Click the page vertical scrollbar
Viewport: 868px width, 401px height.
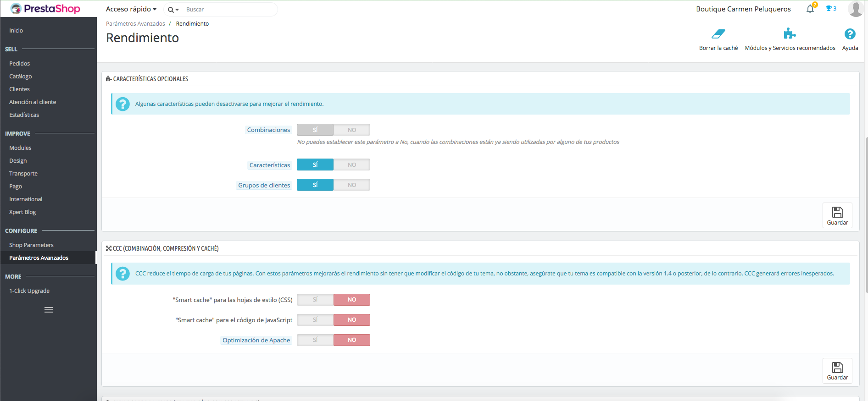(x=866, y=214)
